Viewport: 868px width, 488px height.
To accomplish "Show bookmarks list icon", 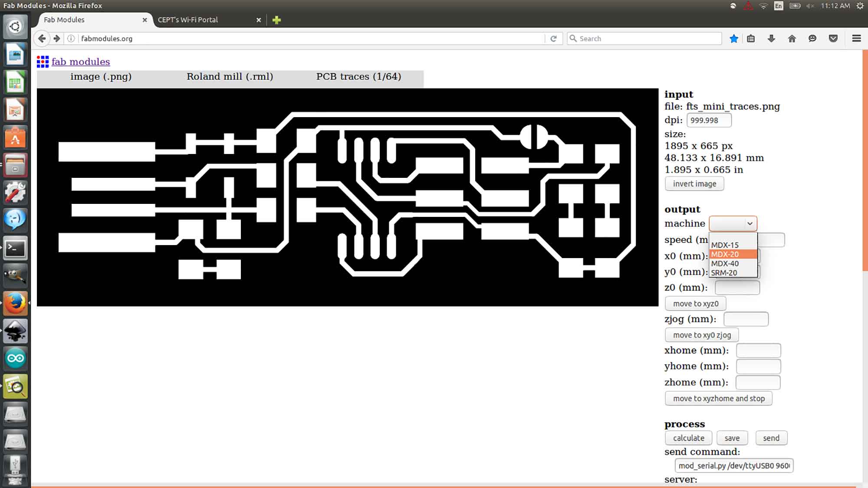I will (x=751, y=39).
